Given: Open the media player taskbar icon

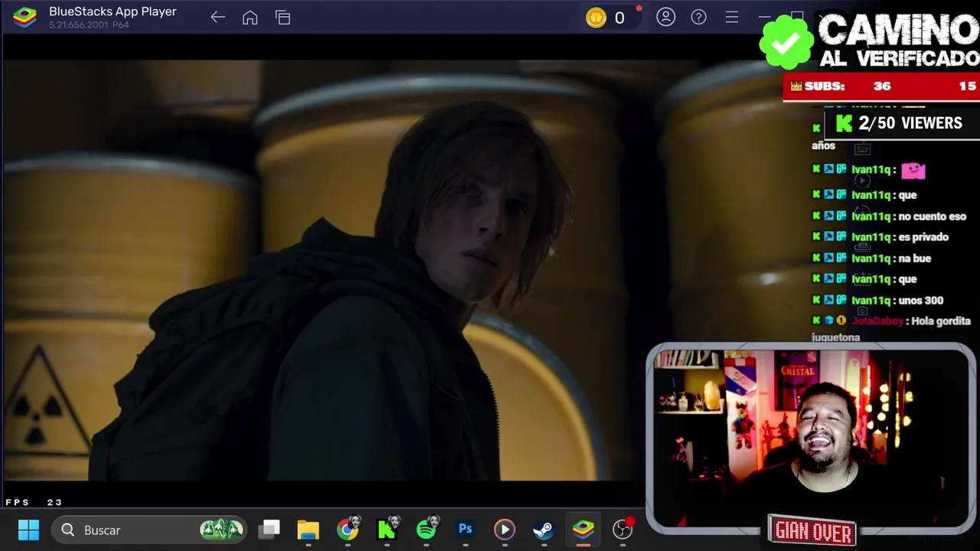Looking at the screenshot, I should click(505, 530).
